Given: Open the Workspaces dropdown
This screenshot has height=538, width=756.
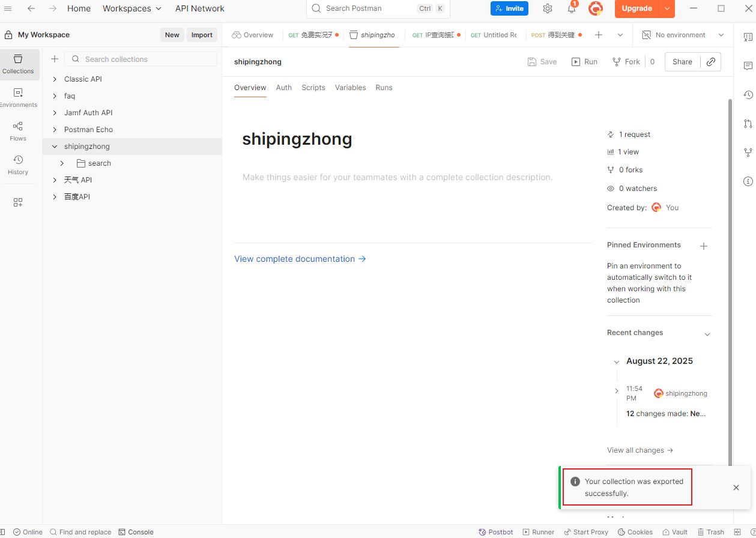Looking at the screenshot, I should [x=132, y=8].
